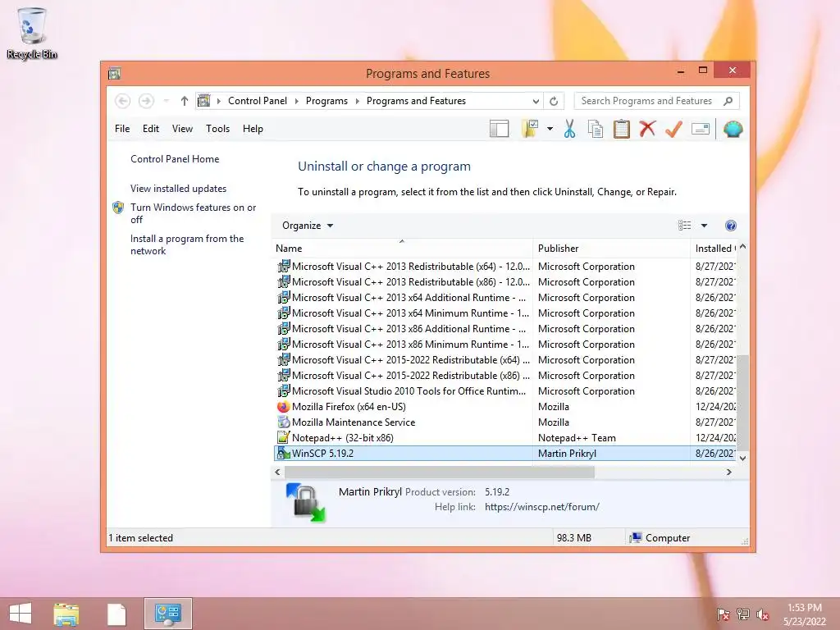This screenshot has height=630, width=840.
Task: Open Control Panel Home link
Action: [175, 159]
